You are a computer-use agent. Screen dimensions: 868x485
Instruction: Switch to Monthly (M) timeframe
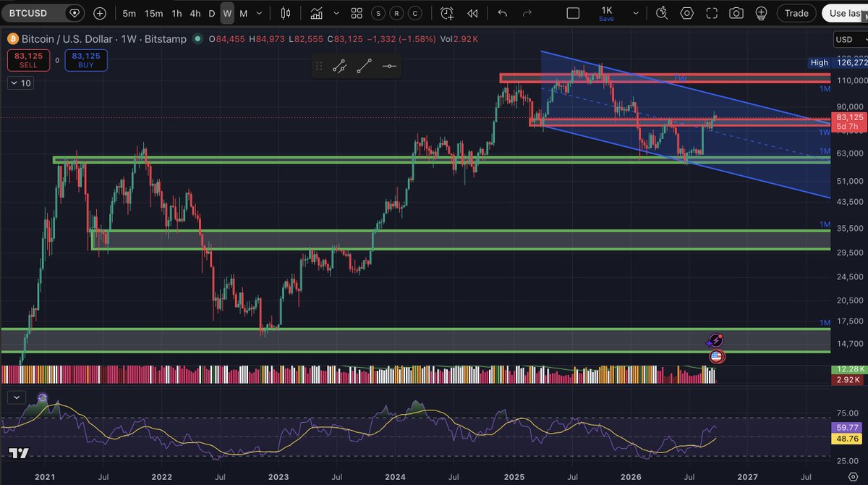pyautogui.click(x=243, y=13)
